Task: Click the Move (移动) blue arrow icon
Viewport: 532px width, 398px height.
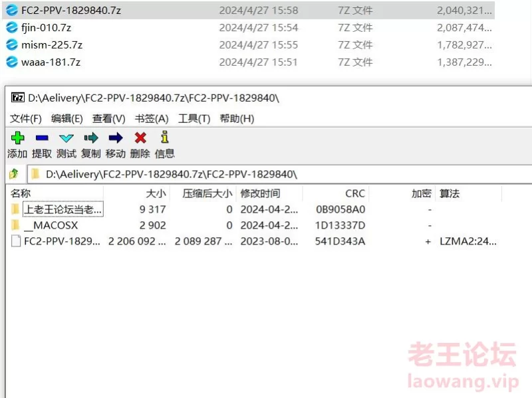Action: tap(116, 138)
